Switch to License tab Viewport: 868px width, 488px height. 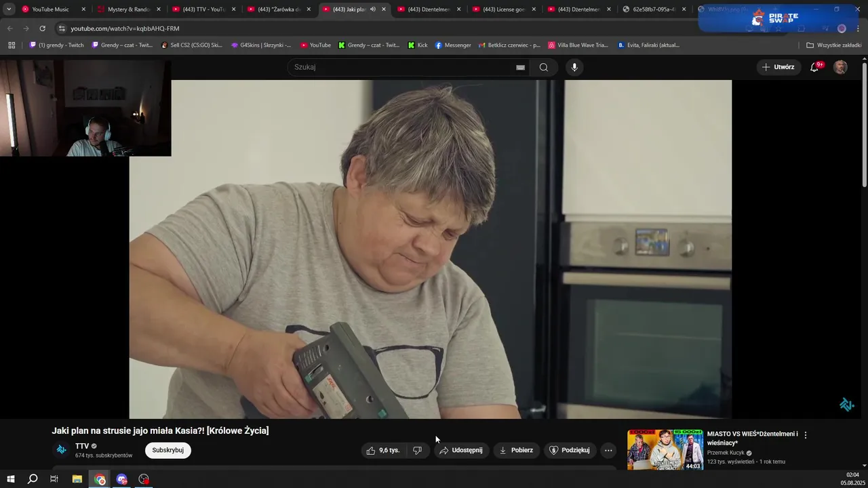(503, 9)
